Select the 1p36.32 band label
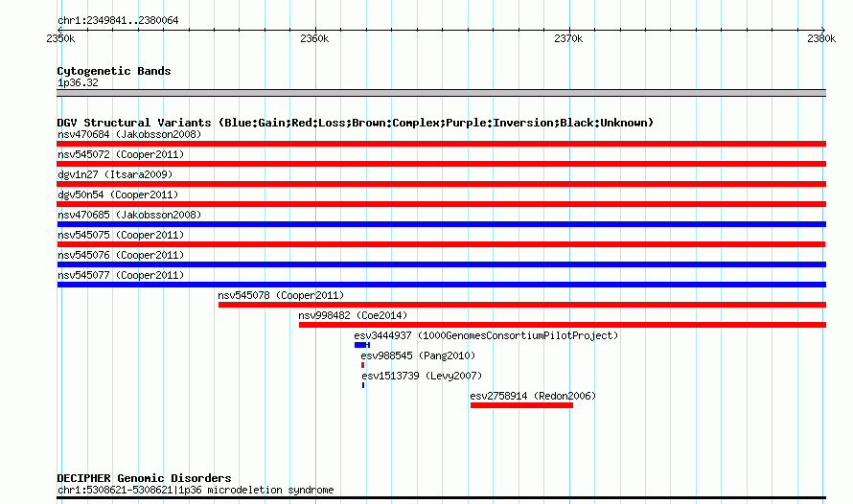This screenshot has height=504, width=853. click(78, 82)
